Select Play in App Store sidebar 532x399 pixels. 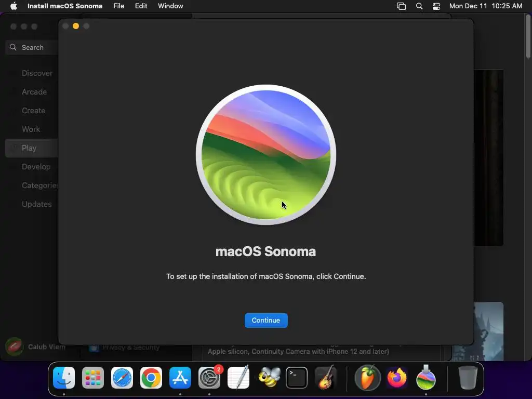point(32,148)
